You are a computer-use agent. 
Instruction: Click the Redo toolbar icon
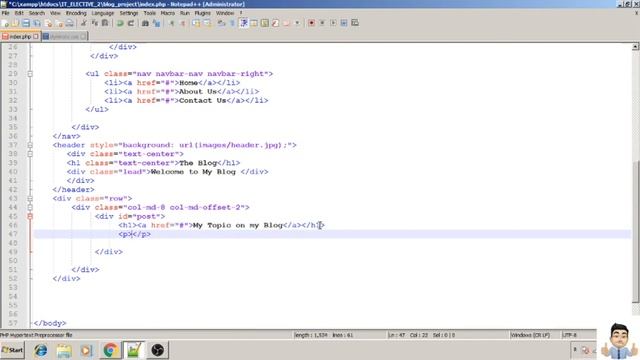pos(131,23)
